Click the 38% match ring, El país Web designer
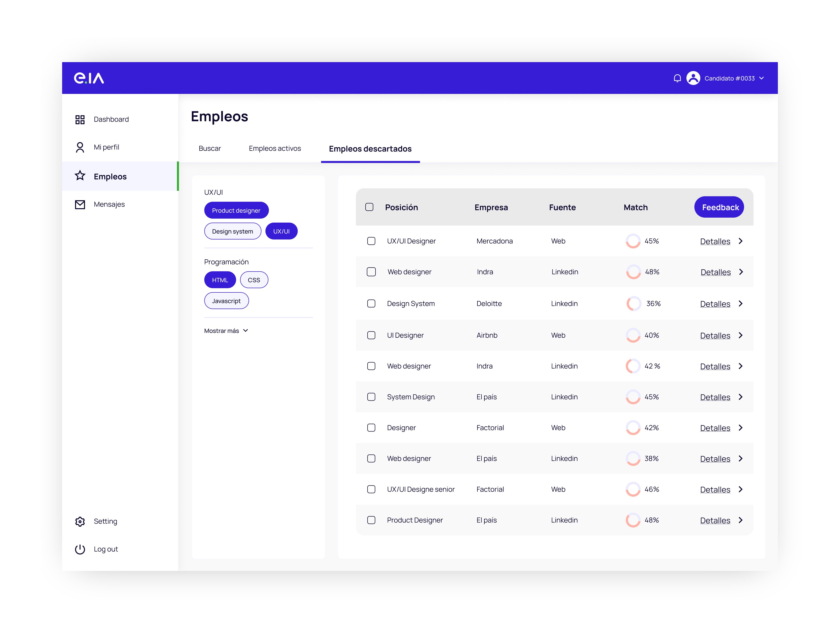The height and width of the screenshot is (633, 840). pyautogui.click(x=633, y=458)
